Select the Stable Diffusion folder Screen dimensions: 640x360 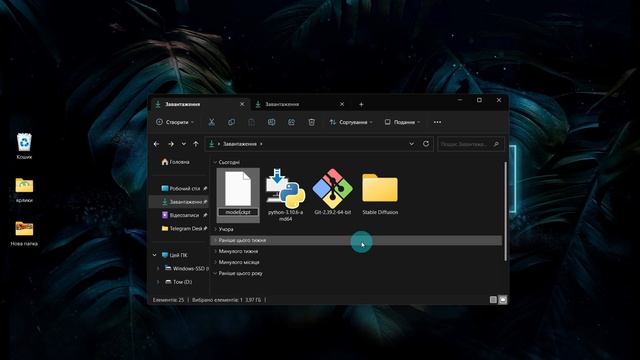click(380, 192)
